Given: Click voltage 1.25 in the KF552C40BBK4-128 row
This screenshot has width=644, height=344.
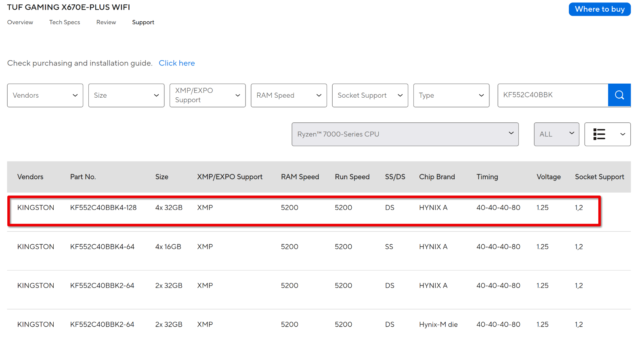Looking at the screenshot, I should pos(543,208).
